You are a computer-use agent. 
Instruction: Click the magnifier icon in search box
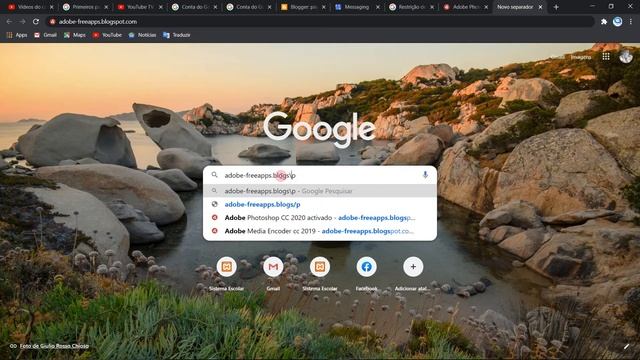[x=214, y=175]
